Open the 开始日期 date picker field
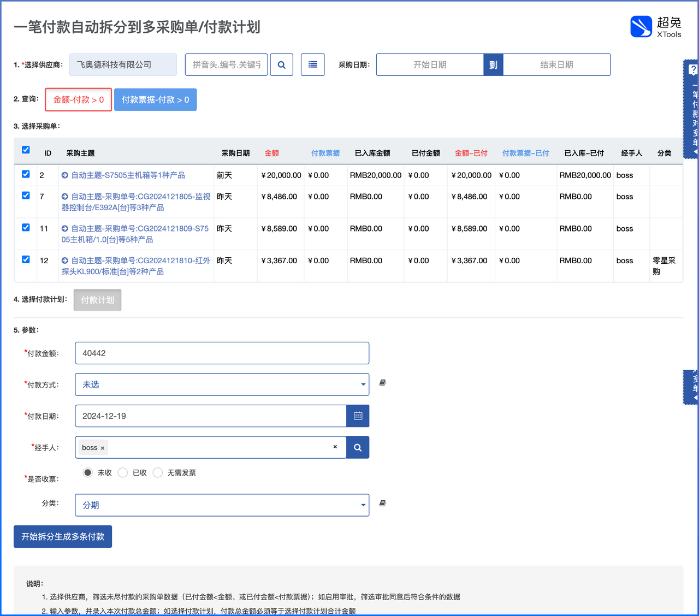Screen dimensions: 699x616 (x=430, y=64)
